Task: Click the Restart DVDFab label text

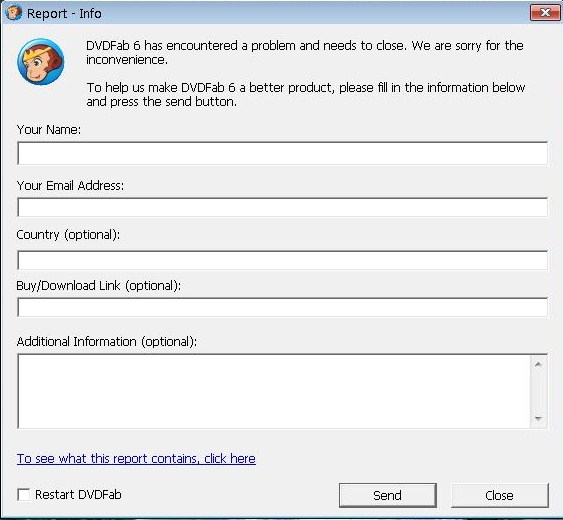Action: pos(78,495)
